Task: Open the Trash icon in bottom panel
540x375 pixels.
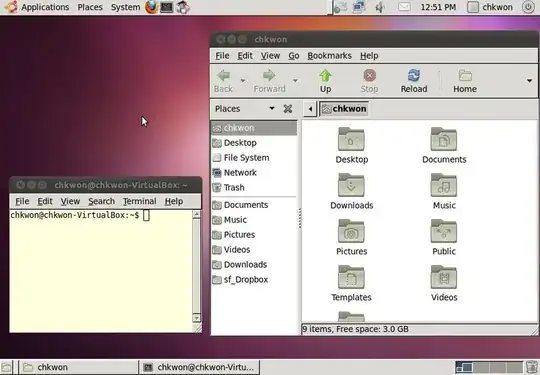Action: tap(532, 367)
